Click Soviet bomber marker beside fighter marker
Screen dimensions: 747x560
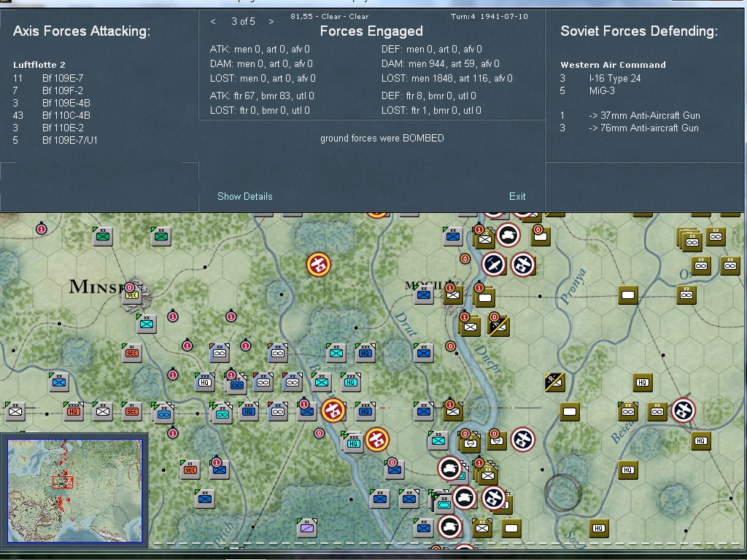(522, 264)
